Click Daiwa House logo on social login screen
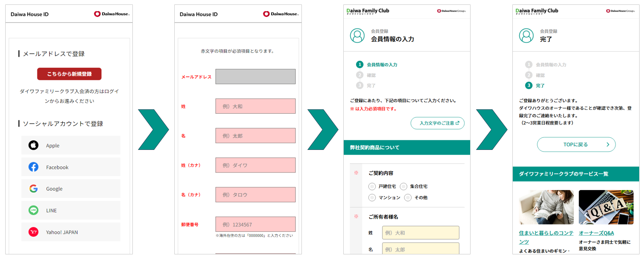 tap(112, 14)
